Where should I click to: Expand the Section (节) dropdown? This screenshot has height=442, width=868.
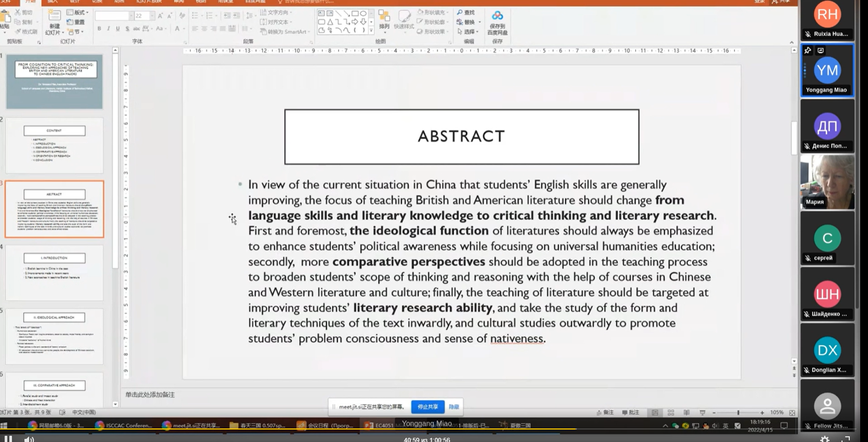75,32
